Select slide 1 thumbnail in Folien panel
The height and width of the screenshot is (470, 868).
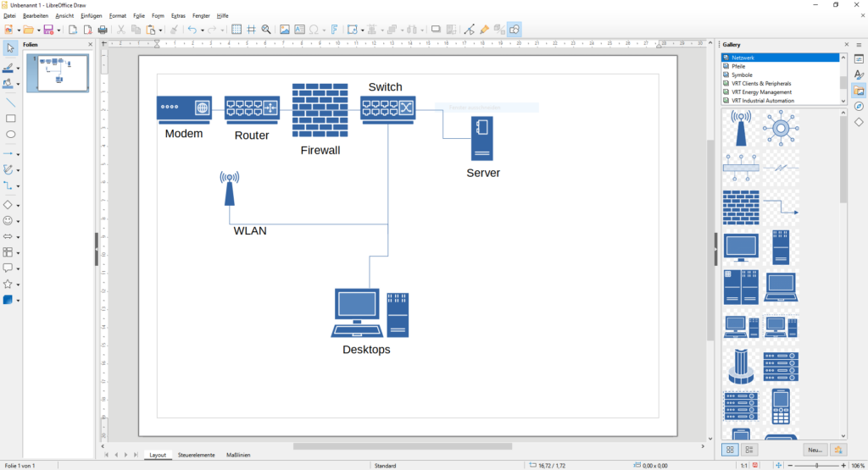coord(60,73)
